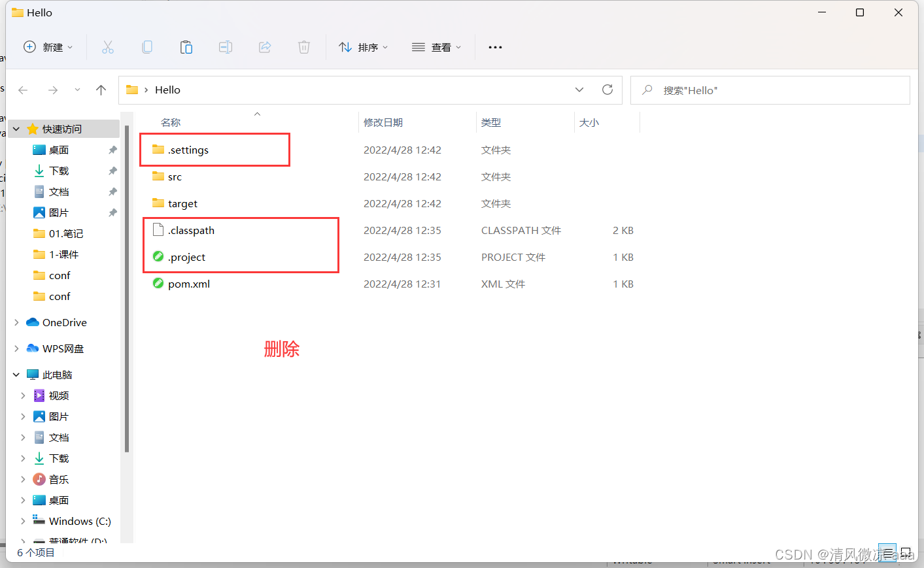Switch to details view icon in status bar

coord(887,553)
